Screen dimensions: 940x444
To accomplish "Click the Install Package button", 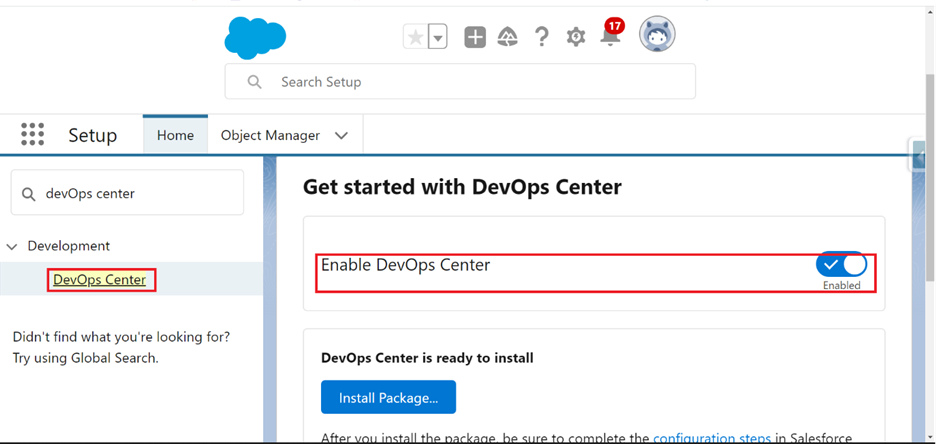I will (388, 397).
